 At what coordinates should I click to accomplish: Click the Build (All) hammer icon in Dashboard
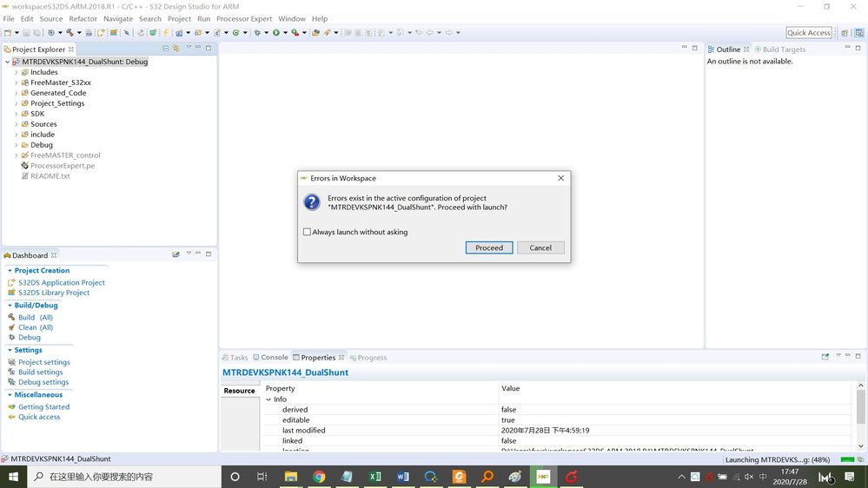coord(11,317)
